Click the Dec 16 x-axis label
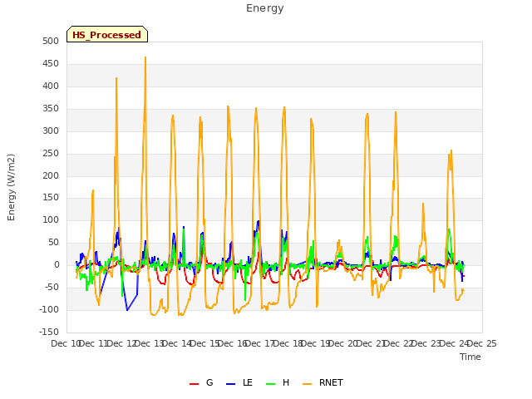 (x=233, y=343)
